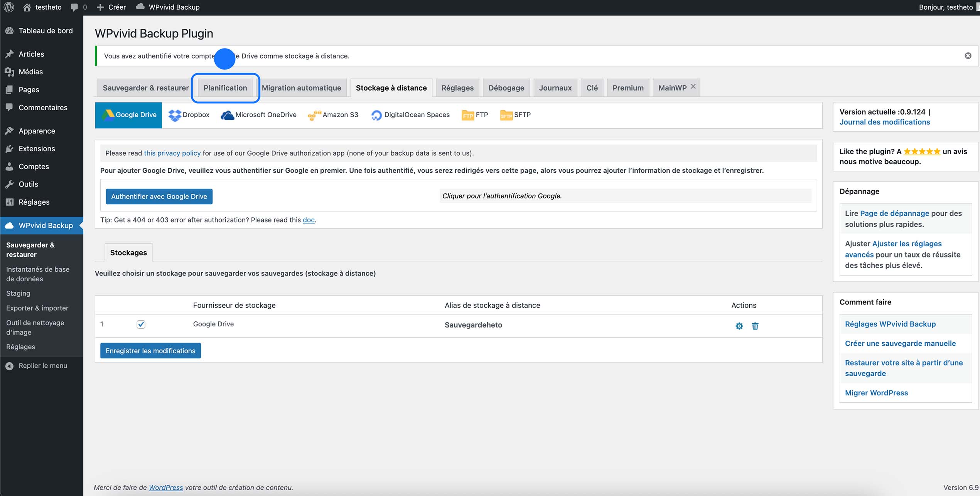Image resolution: width=980 pixels, height=496 pixels.
Task: Open the Créer menu in the admin bar
Action: (x=111, y=7)
